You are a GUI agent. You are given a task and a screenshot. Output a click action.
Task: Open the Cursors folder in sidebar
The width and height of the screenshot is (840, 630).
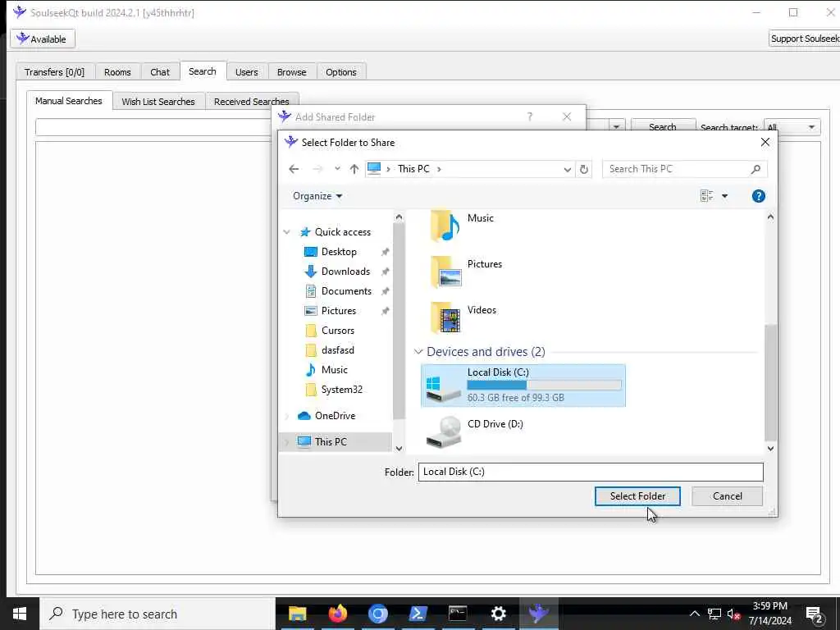(337, 331)
